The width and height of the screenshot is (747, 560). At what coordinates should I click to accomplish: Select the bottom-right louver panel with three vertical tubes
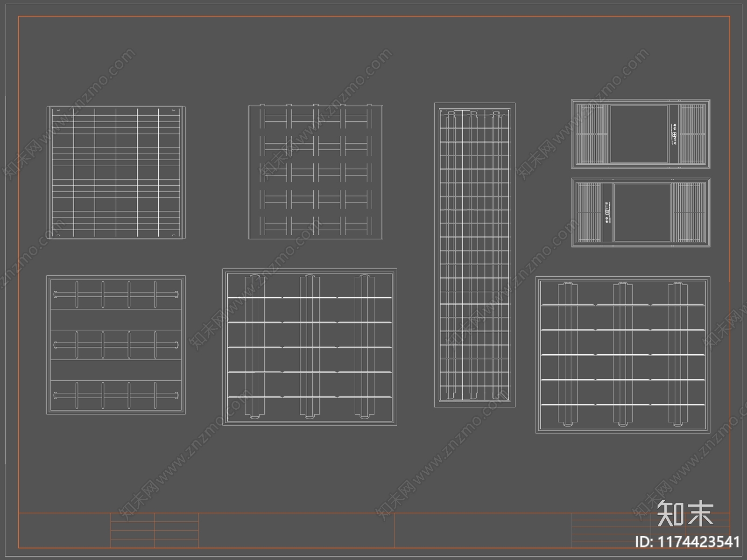coord(623,355)
